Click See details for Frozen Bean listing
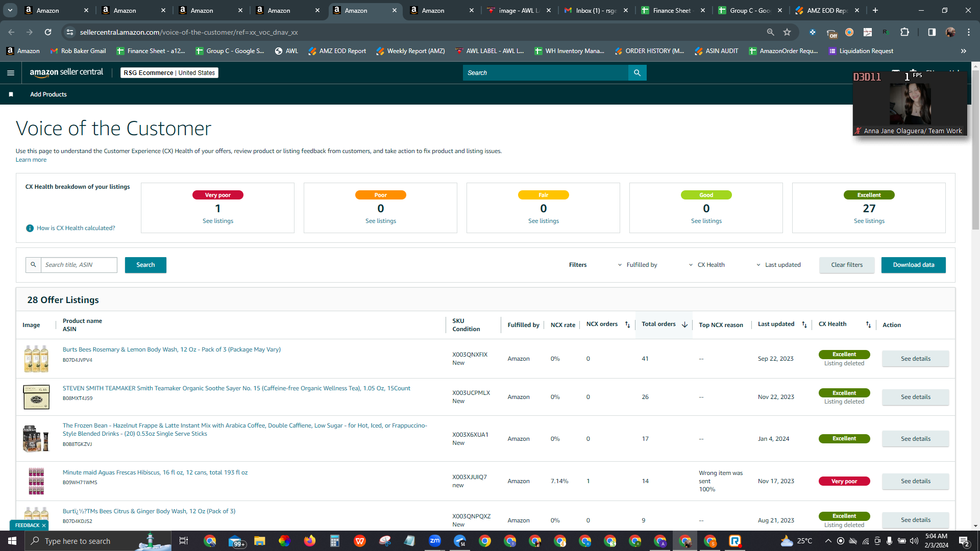This screenshot has height=551, width=980. click(x=916, y=439)
